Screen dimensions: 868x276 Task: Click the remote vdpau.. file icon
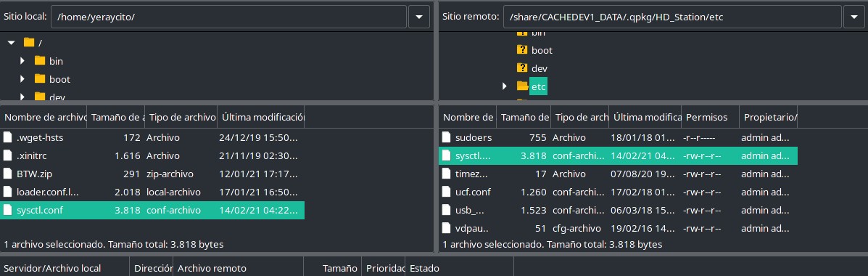tap(446, 228)
